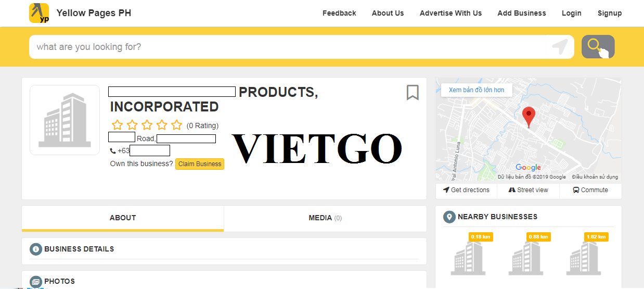Click the magnifier search button

(x=598, y=47)
